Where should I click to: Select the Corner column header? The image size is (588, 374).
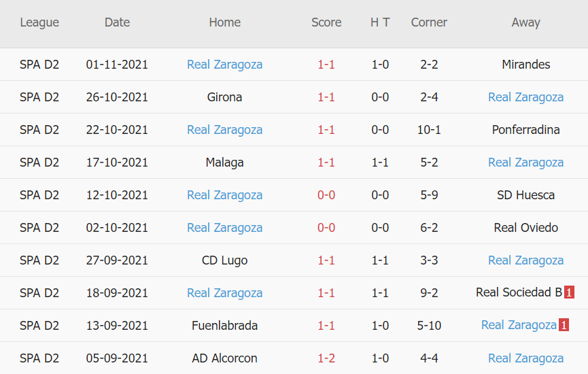click(429, 22)
